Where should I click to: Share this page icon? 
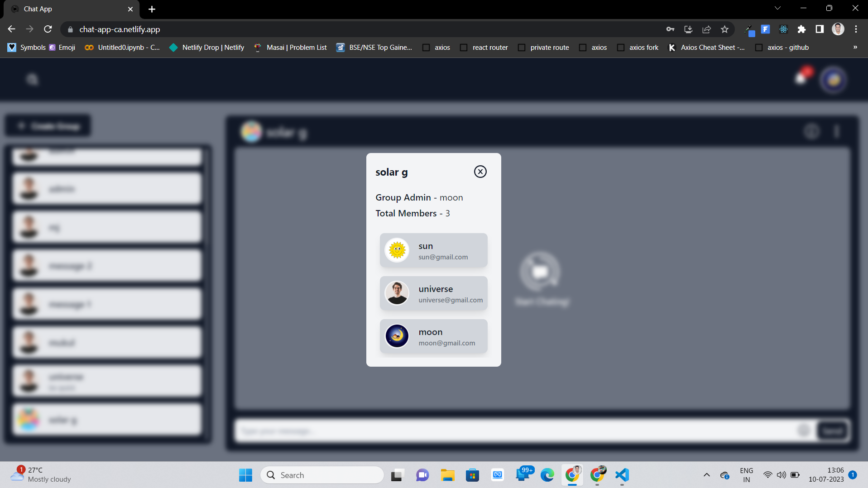[x=706, y=29]
